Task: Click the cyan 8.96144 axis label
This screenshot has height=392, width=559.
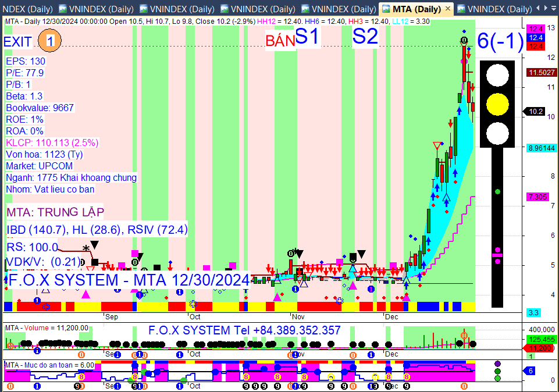Action: pyautogui.click(x=542, y=148)
